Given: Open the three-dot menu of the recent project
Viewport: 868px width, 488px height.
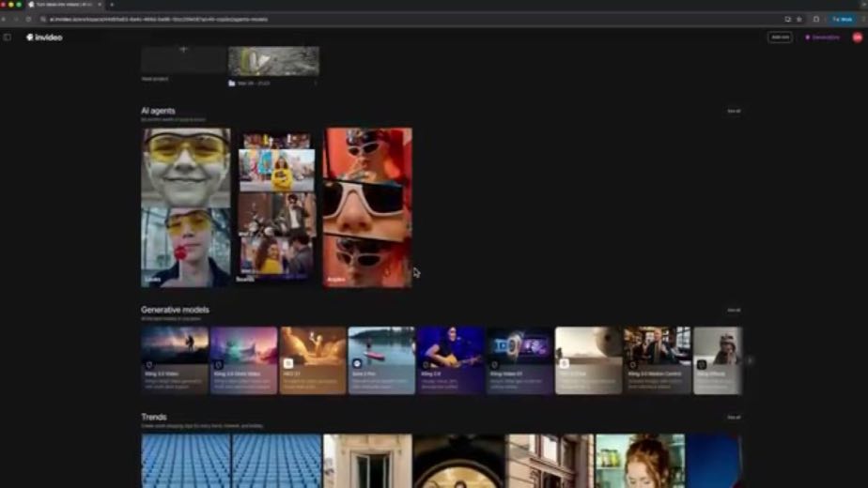Looking at the screenshot, I should 316,83.
